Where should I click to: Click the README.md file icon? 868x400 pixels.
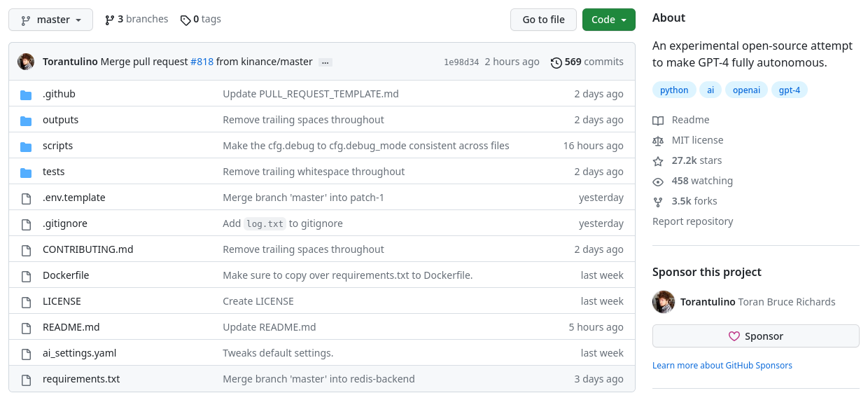[27, 328]
